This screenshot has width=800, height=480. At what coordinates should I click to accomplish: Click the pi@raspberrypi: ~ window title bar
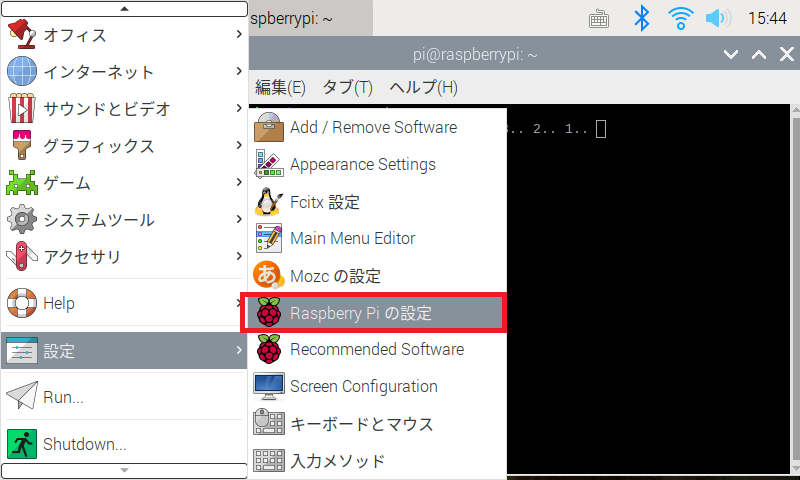tap(474, 54)
